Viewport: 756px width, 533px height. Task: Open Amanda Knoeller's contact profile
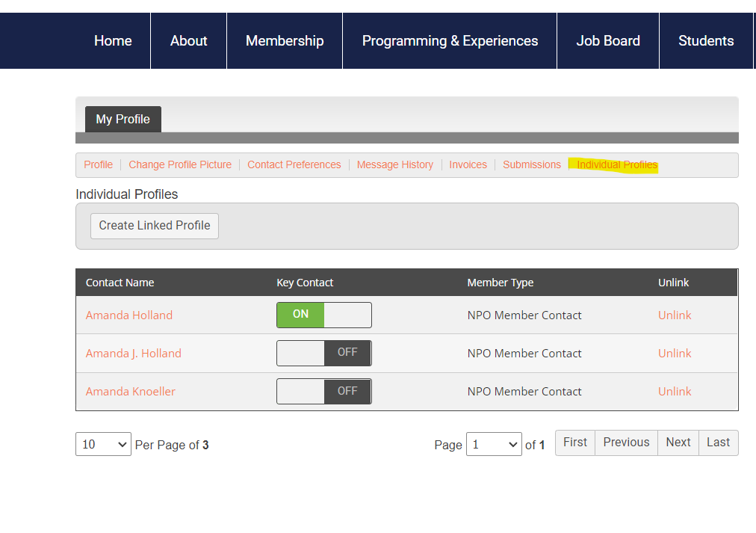[x=131, y=391]
